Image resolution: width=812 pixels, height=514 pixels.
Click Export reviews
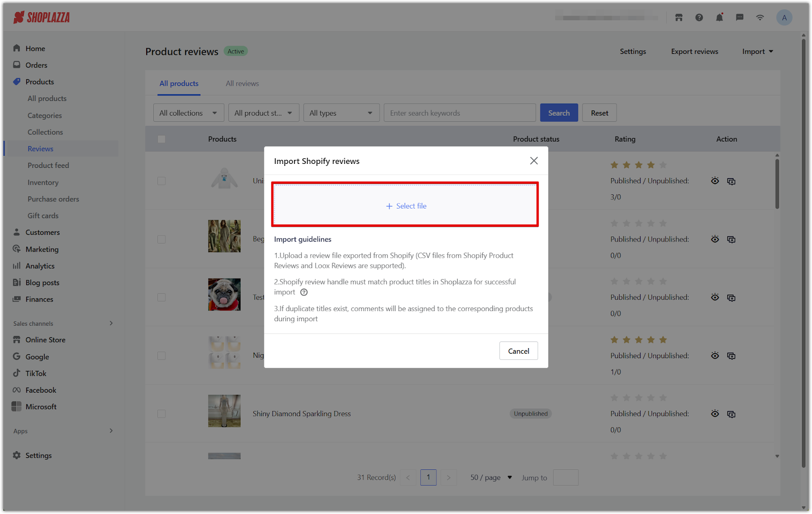click(x=694, y=51)
